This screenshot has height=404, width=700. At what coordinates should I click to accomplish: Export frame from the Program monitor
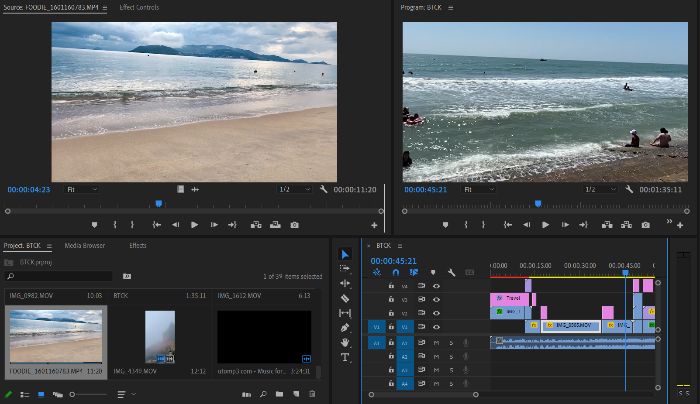tap(646, 225)
